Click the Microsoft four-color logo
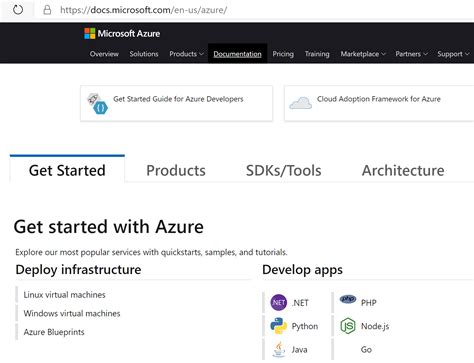 [90, 33]
